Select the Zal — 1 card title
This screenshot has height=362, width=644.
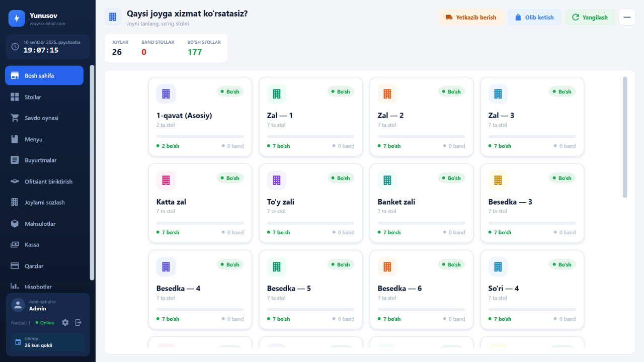point(280,115)
